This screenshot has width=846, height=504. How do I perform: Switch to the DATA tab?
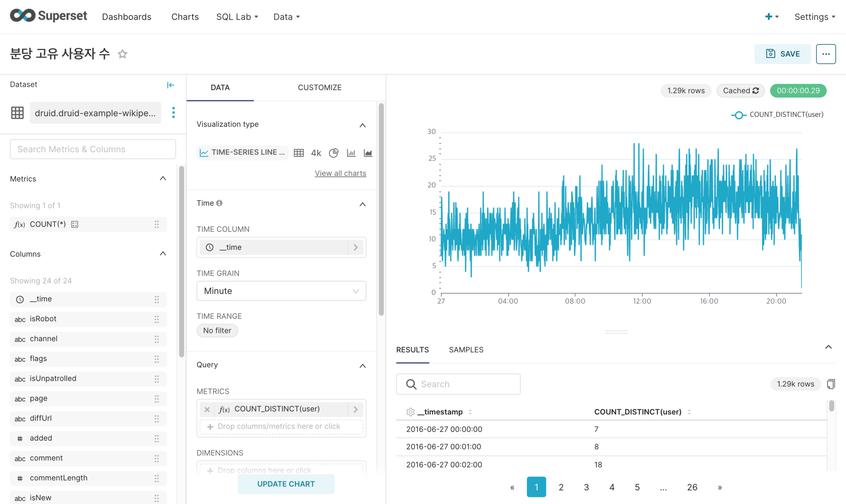point(220,88)
